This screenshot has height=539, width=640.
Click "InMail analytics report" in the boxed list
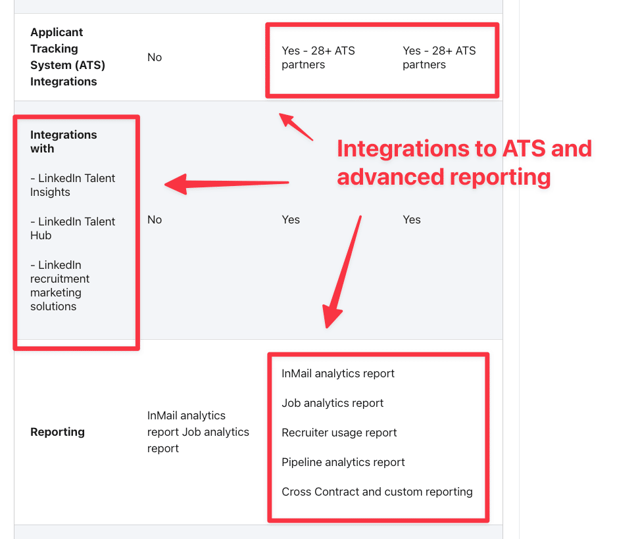coord(338,373)
